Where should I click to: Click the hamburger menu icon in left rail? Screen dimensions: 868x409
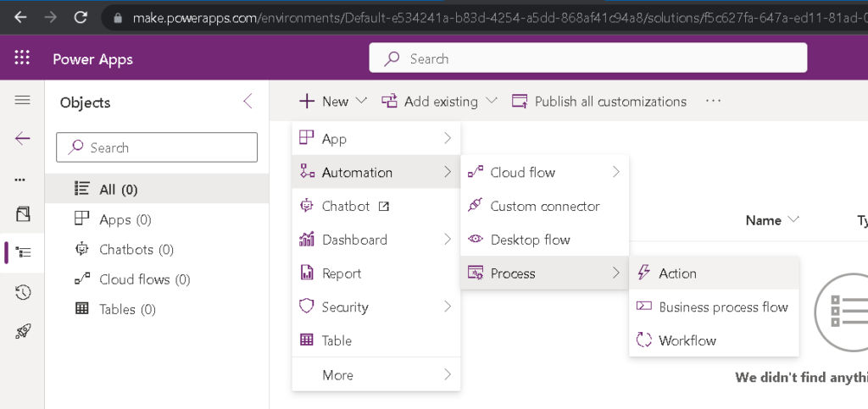click(22, 100)
